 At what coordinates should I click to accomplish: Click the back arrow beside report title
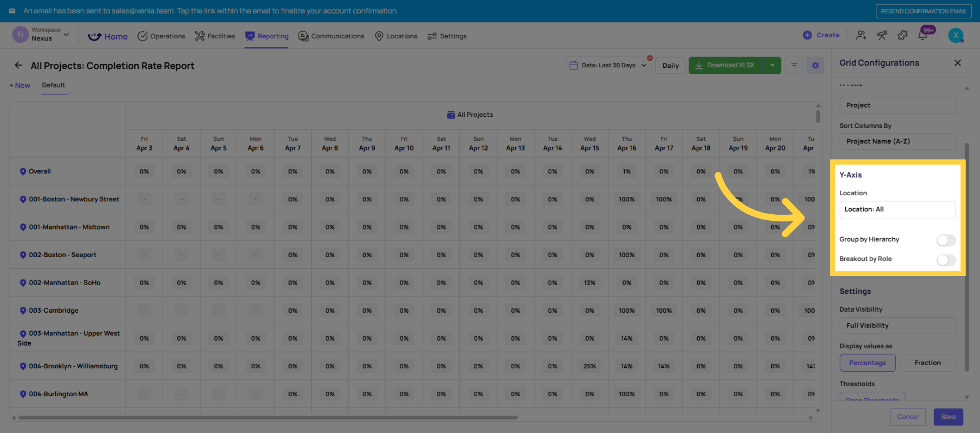click(18, 65)
